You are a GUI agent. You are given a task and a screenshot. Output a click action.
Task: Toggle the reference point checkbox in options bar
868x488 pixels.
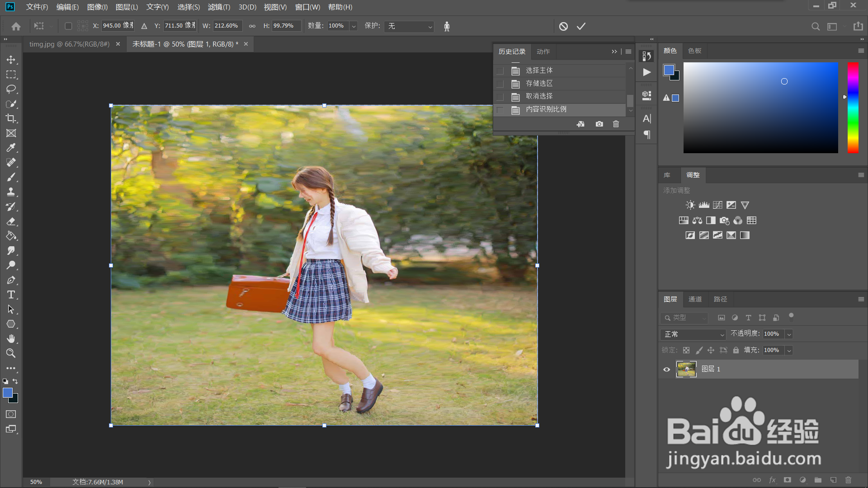(x=68, y=26)
